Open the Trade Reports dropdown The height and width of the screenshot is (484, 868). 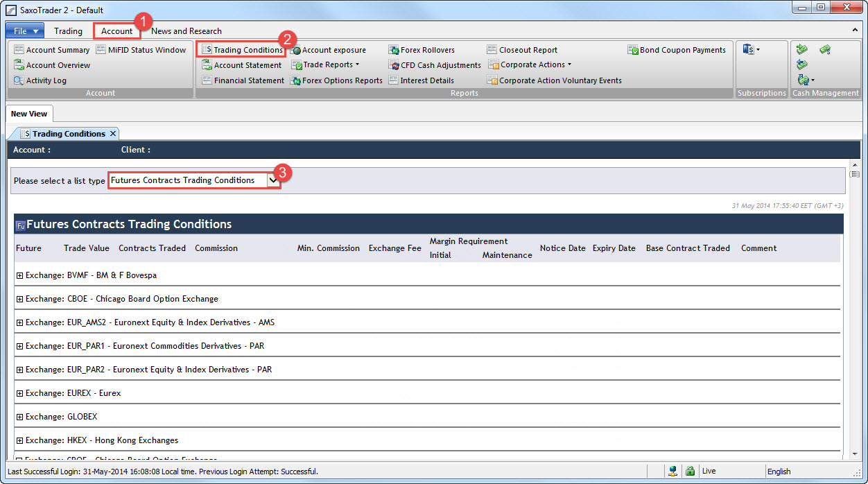click(x=324, y=65)
